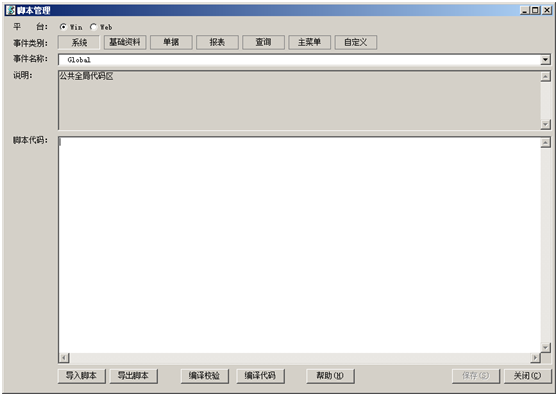Choose the 主菜单 event category
The image size is (558, 396).
(x=310, y=42)
